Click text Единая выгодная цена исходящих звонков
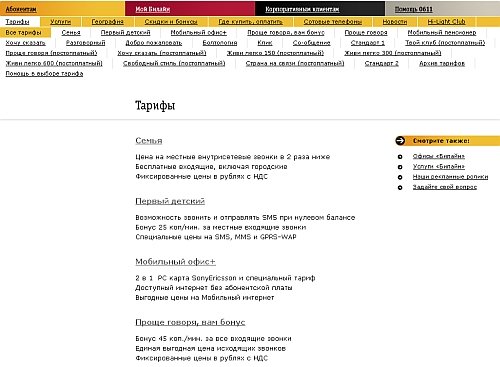 coord(210,349)
